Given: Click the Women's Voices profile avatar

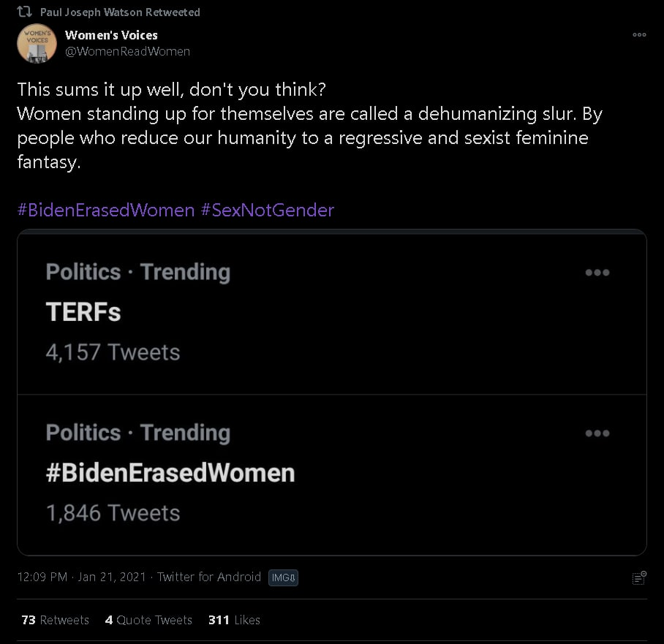Looking at the screenshot, I should pyautogui.click(x=37, y=43).
